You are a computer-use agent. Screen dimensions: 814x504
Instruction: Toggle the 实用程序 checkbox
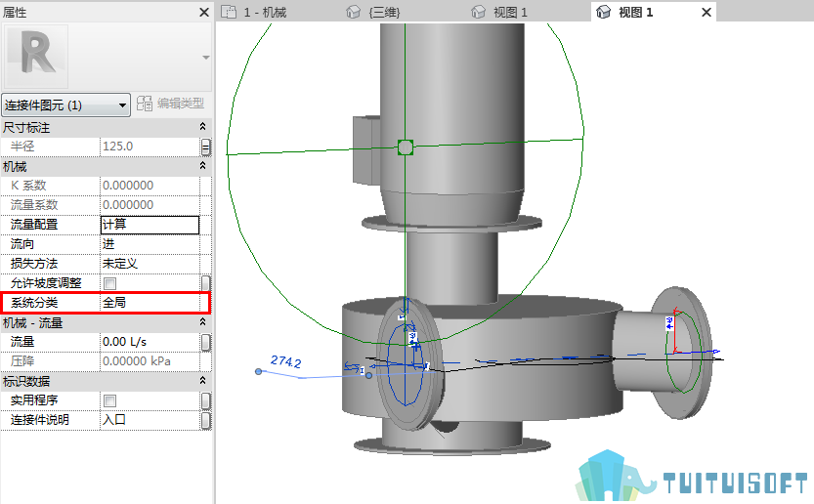tap(110, 400)
